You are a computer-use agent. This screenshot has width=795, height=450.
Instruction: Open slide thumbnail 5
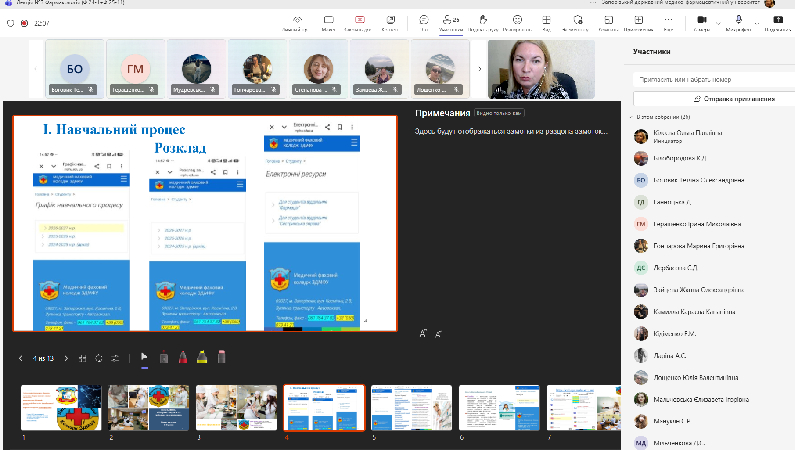(411, 408)
